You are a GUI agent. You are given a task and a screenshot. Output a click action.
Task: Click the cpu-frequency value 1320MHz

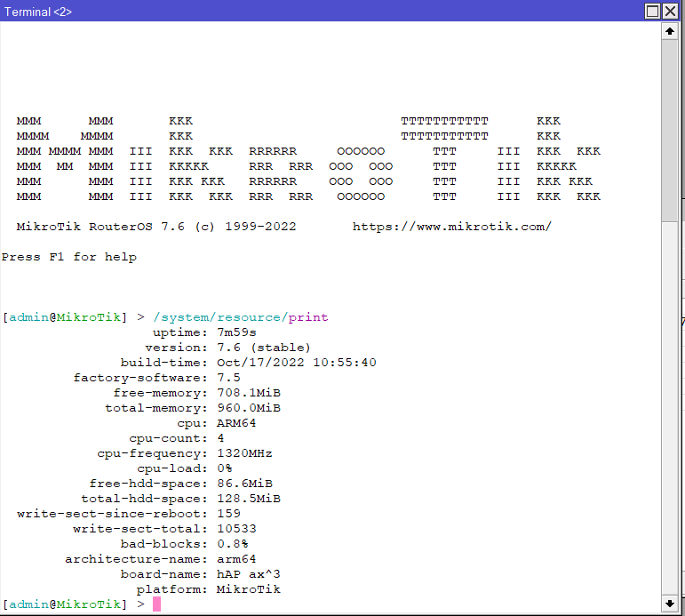point(244,453)
